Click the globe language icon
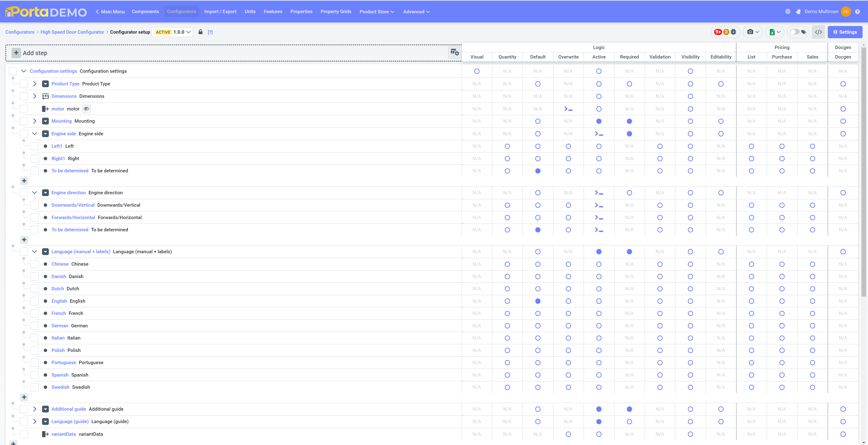The width and height of the screenshot is (868, 445). [788, 12]
